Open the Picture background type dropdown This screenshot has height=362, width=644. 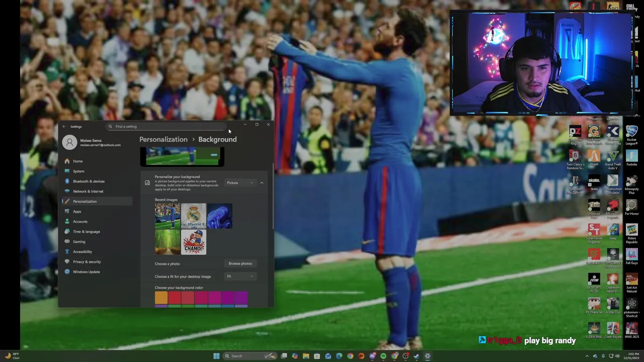coord(240,183)
